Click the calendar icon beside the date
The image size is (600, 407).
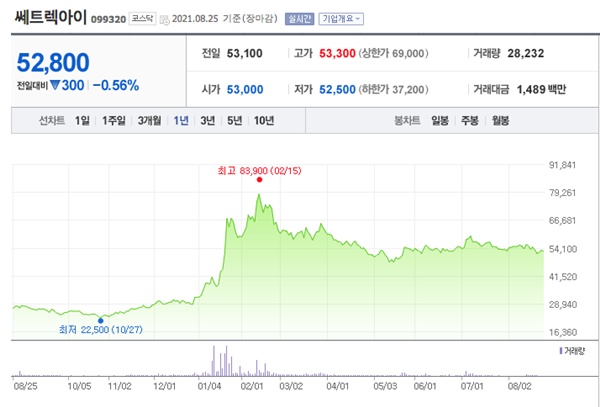point(165,20)
